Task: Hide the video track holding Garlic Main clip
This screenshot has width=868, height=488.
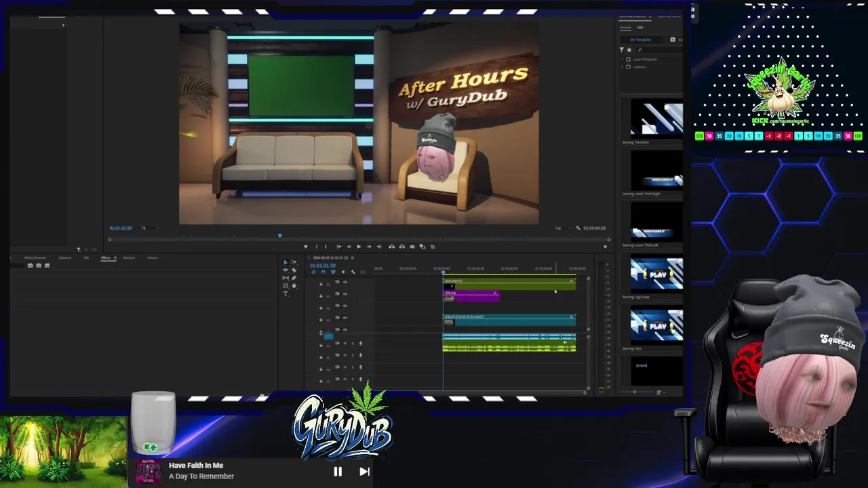Action: tap(344, 282)
